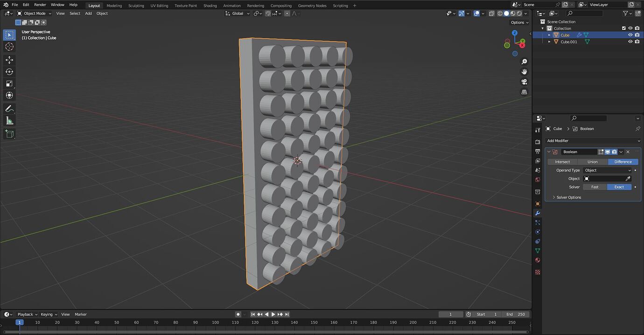Screen dimensions: 644x335
Task: Toggle Boolean modifier edit mode display
Action: (x=601, y=152)
